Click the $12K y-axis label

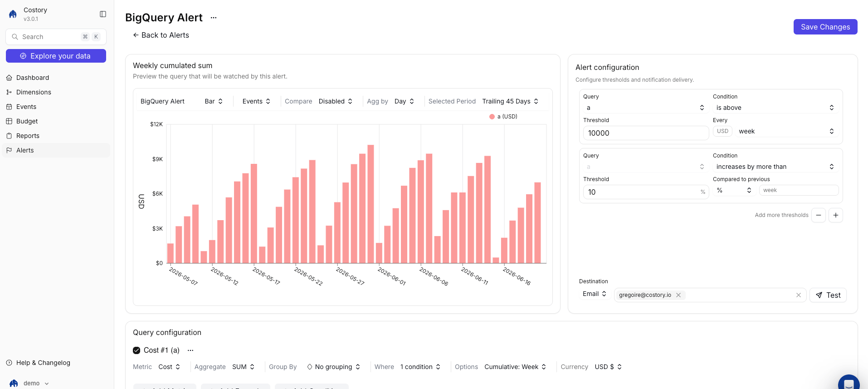[156, 124]
